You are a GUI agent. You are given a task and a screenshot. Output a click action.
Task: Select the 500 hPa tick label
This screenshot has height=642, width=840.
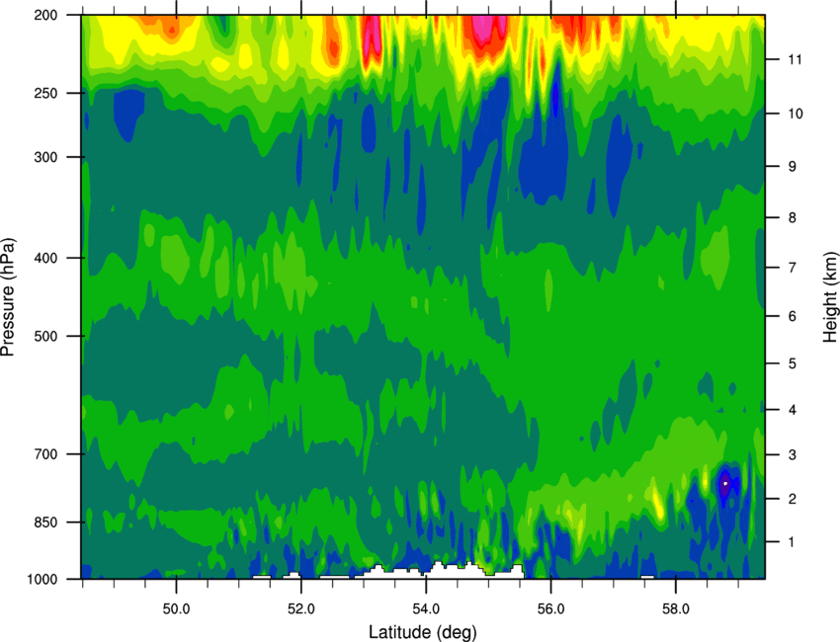tap(45, 336)
